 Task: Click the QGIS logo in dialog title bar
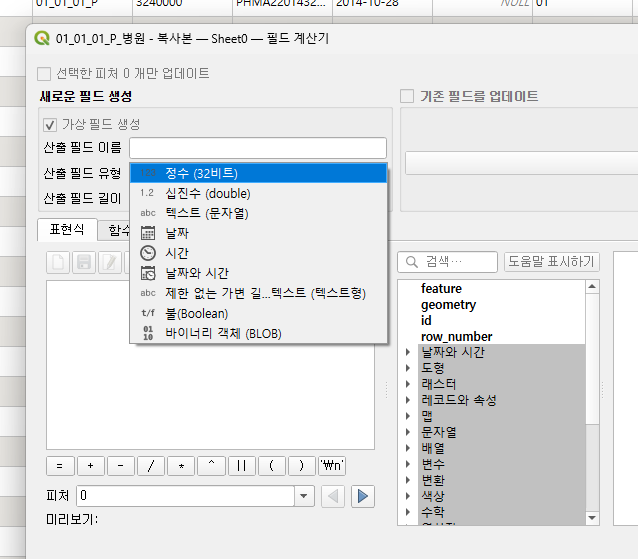point(42,39)
